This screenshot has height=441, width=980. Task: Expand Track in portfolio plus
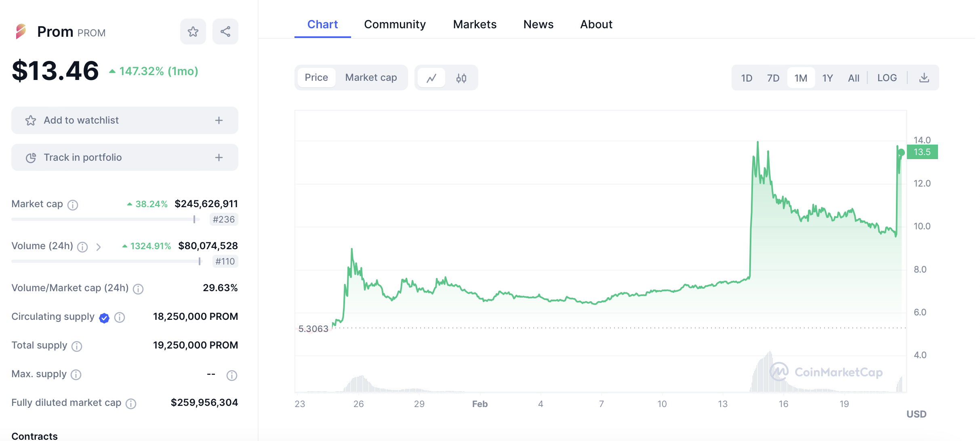click(219, 157)
